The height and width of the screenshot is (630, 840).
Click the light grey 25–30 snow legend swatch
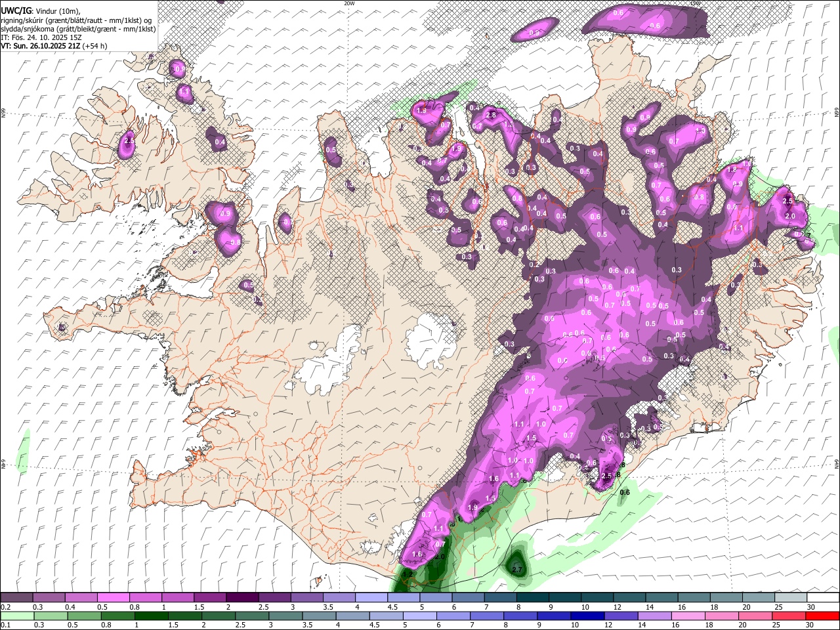pos(791,598)
